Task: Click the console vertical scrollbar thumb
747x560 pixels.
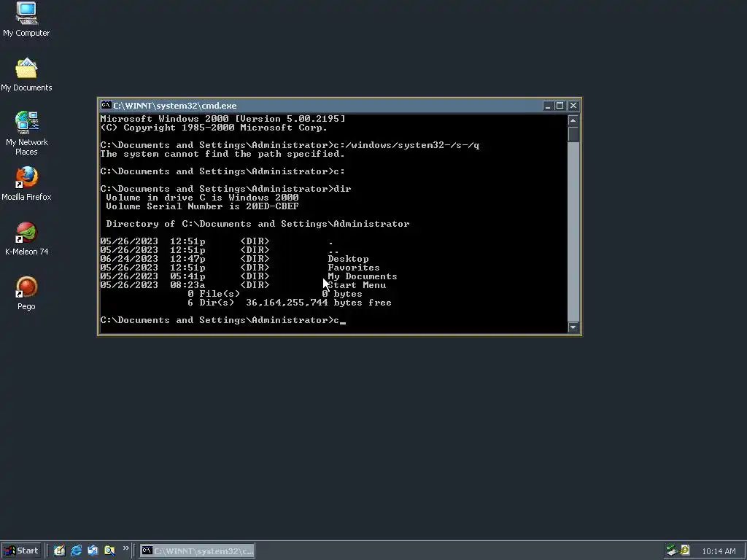Action: pos(573,134)
